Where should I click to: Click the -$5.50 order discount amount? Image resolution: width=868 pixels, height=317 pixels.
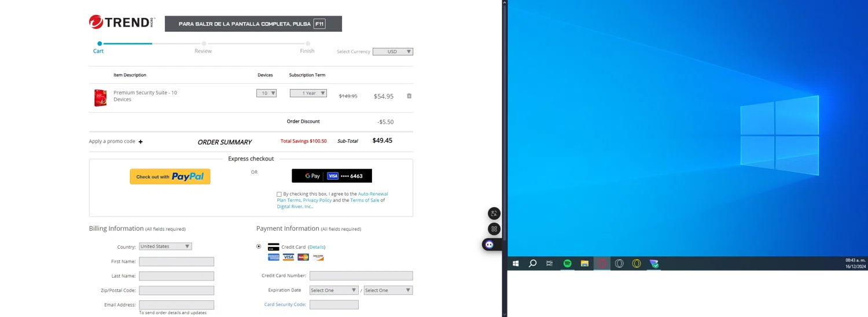tap(385, 122)
